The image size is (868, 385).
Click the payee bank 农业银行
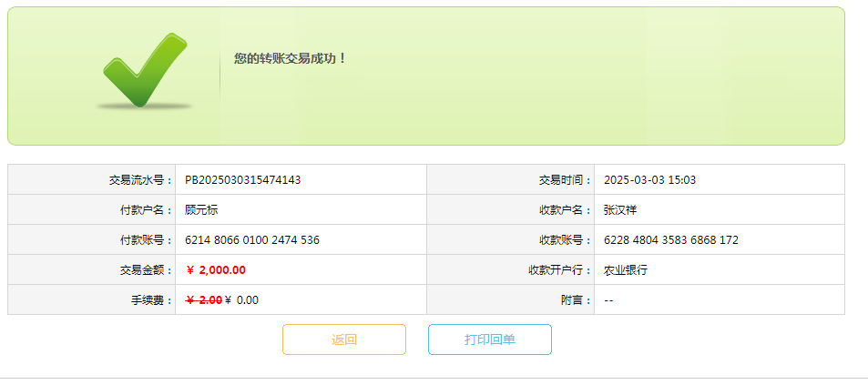point(626,270)
